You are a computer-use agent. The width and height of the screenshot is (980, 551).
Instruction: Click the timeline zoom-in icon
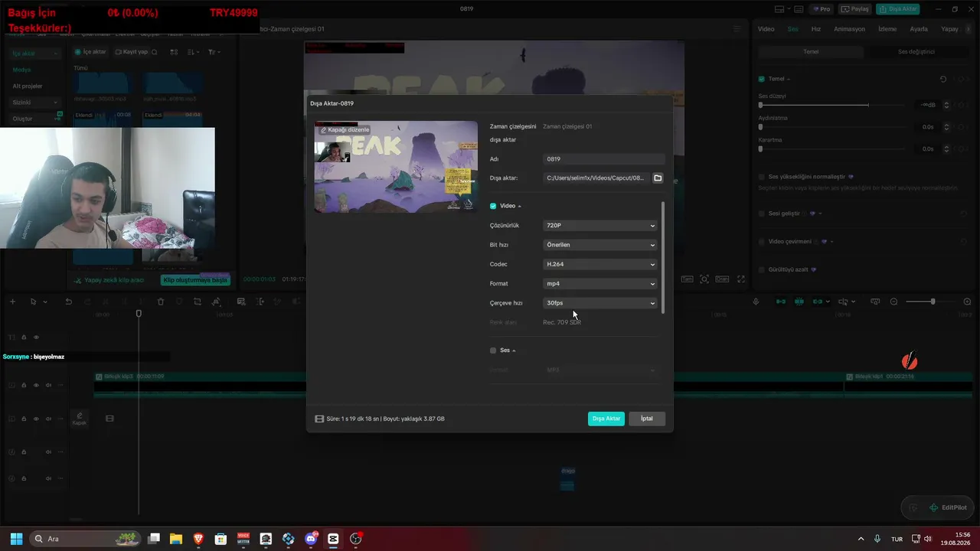[x=967, y=302]
